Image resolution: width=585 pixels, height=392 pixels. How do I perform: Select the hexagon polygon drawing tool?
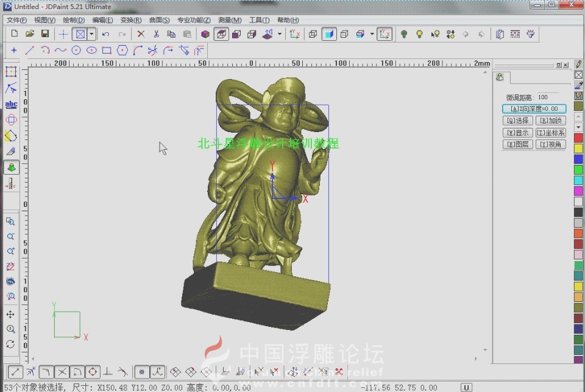[x=122, y=51]
